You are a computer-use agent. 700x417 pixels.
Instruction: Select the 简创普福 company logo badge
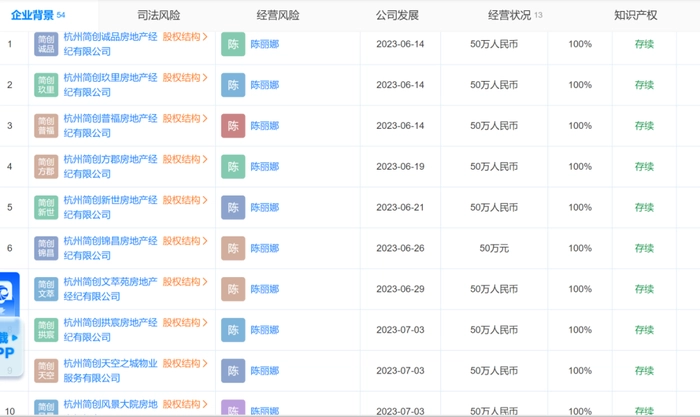[x=46, y=126]
